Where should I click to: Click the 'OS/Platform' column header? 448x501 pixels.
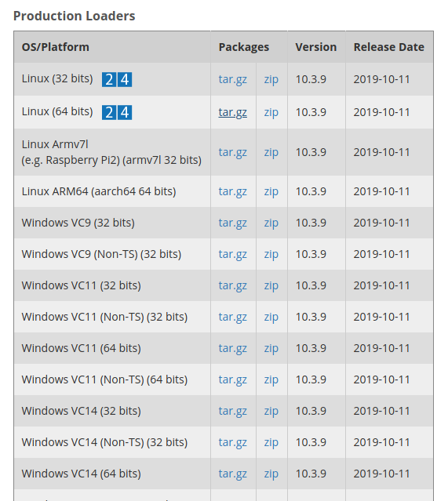pyautogui.click(x=56, y=47)
